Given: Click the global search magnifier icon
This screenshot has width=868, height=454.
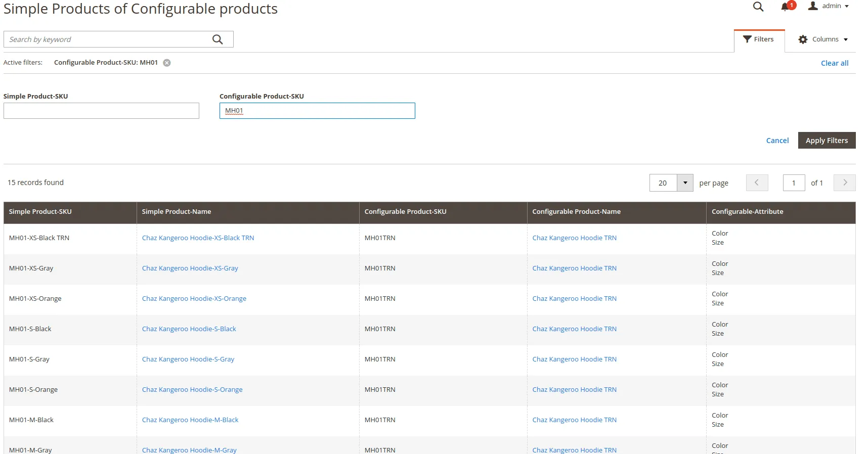Looking at the screenshot, I should [758, 7].
